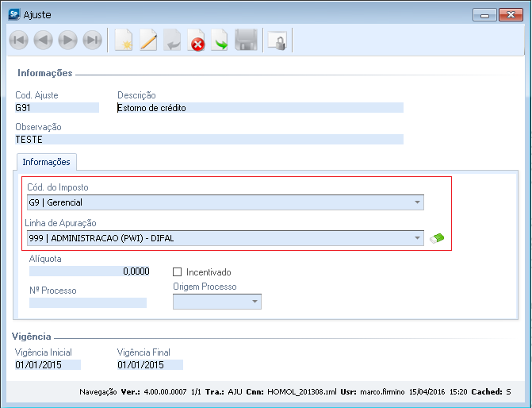Go to the next record
This screenshot has width=532, height=408.
[x=68, y=40]
